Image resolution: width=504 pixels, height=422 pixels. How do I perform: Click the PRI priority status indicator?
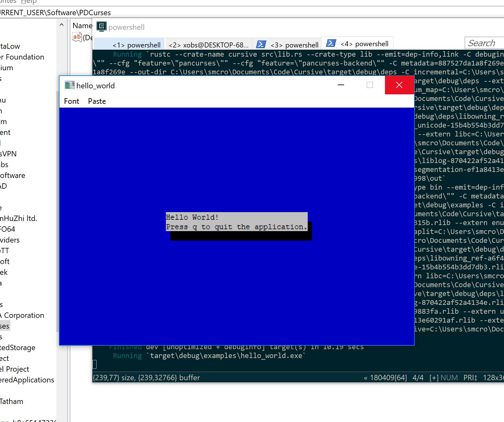coord(470,378)
